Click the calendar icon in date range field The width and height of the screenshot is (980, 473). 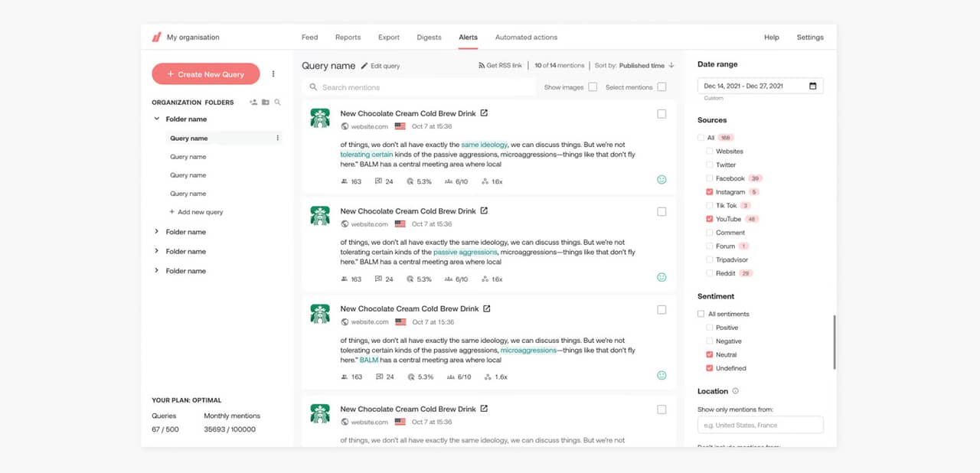[812, 86]
